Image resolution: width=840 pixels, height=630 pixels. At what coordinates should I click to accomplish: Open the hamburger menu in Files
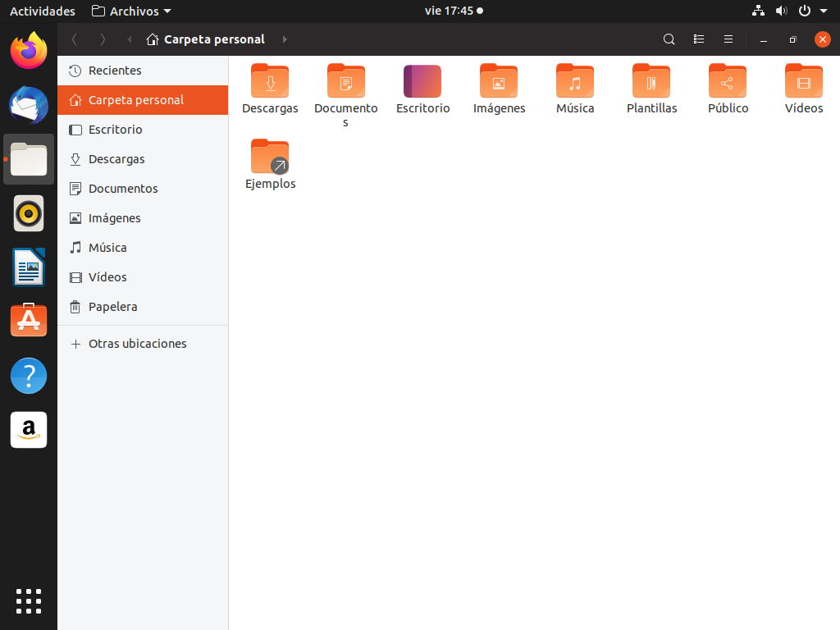[x=728, y=39]
